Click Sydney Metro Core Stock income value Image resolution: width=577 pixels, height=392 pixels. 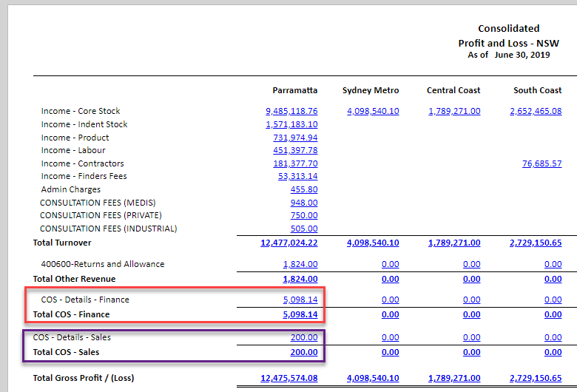(373, 111)
